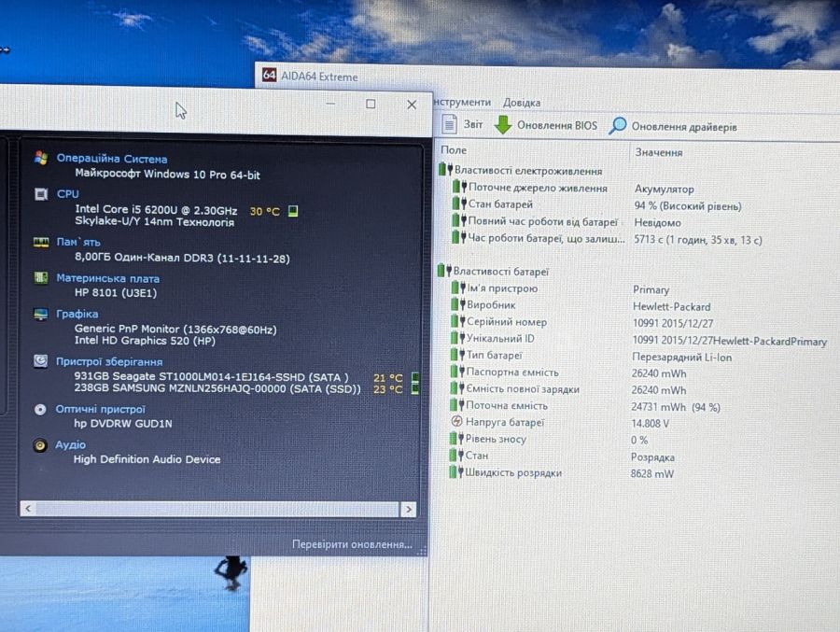Click the AIDA64 Extreme title bar icon
Screen dimensions: 840x632
click(x=269, y=75)
